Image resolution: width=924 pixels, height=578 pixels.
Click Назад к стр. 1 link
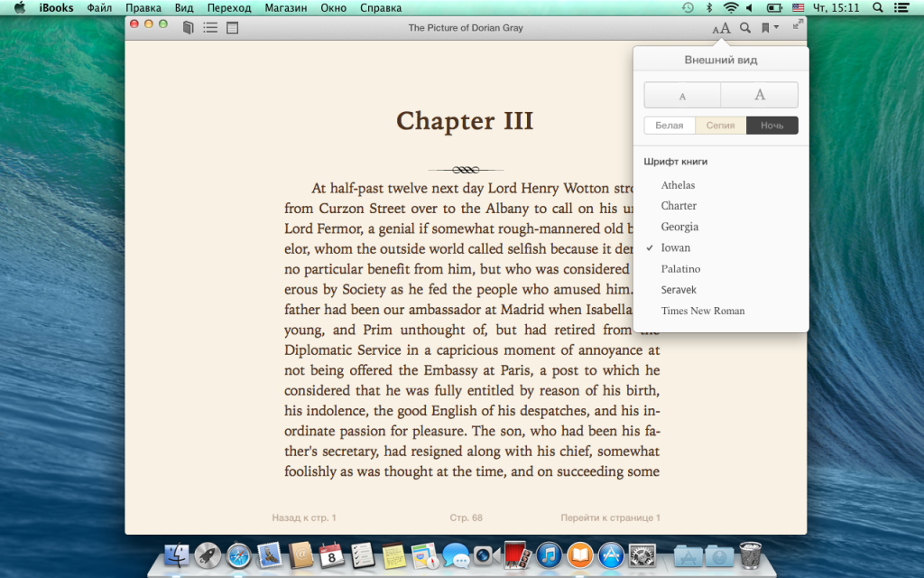click(x=304, y=517)
